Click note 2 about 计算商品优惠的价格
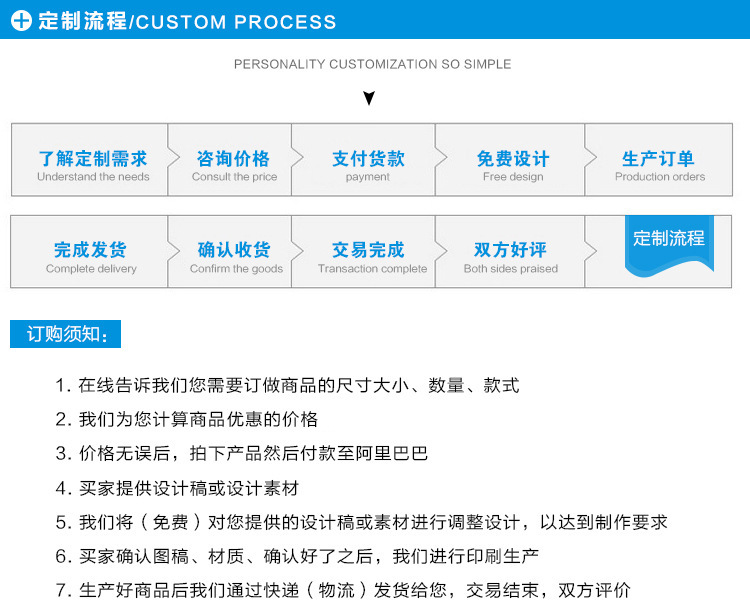 click(187, 419)
